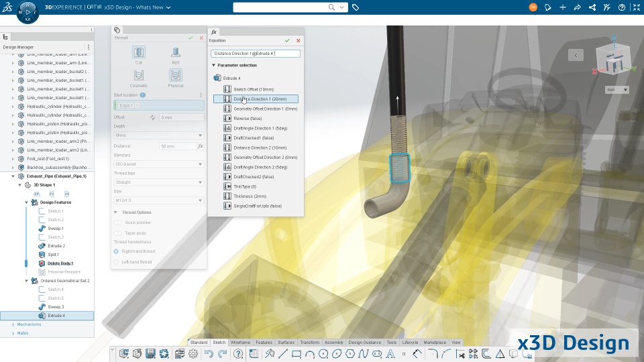
Task: Switch to Assembly toolbar tab
Action: pyautogui.click(x=334, y=343)
